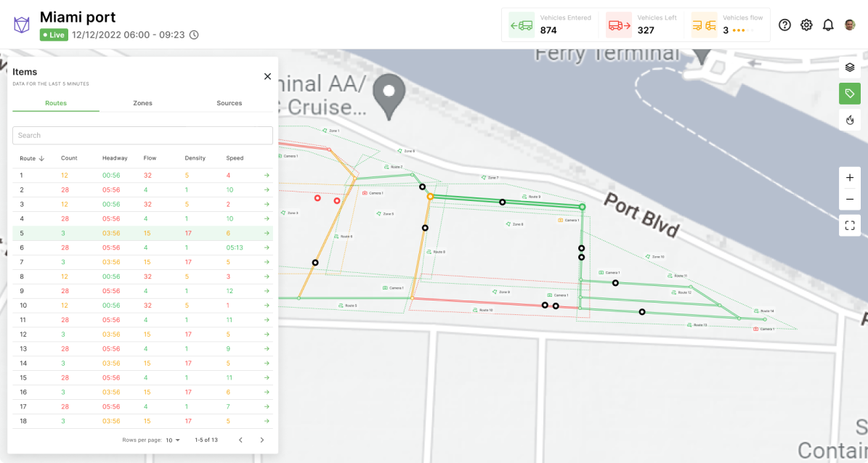The width and height of the screenshot is (868, 463).
Task: Sort by the Count column header
Action: coord(69,158)
